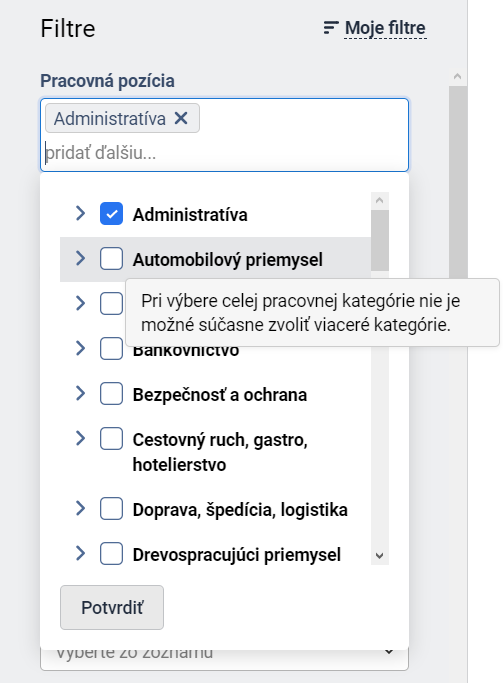
Task: Focus the 'pridať ďalšiu...' input field
Action: 224,153
